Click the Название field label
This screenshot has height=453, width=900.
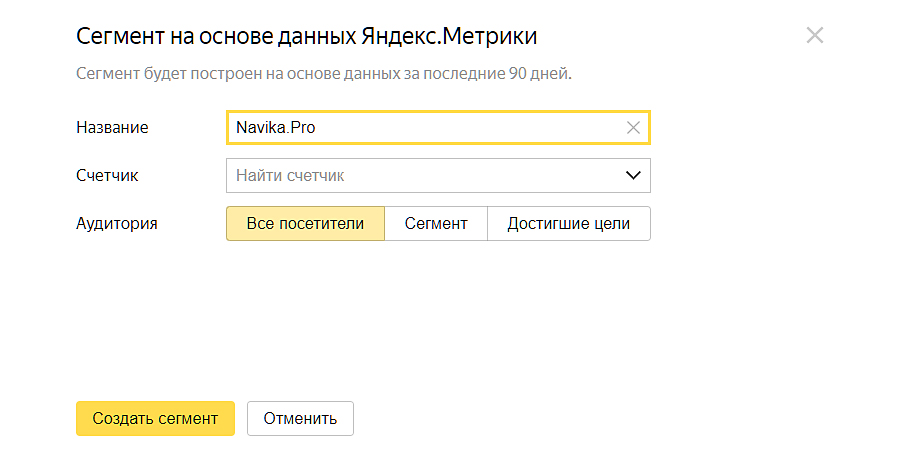[112, 128]
